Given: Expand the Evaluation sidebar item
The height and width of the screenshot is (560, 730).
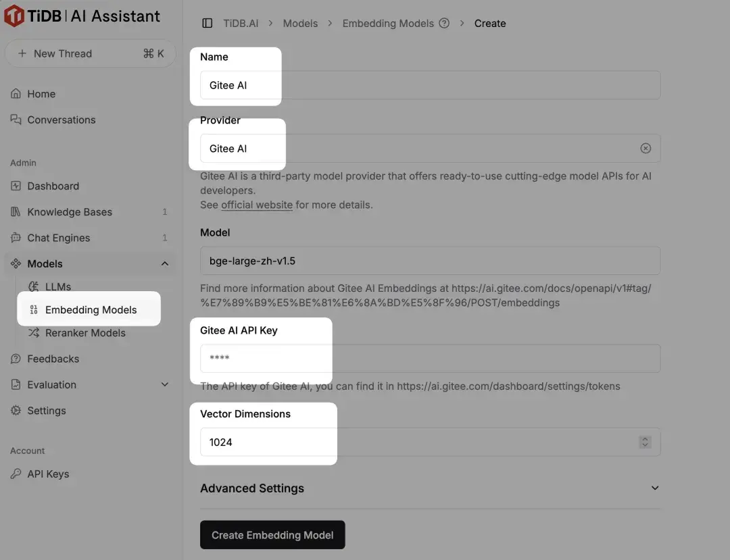Looking at the screenshot, I should 164,384.
